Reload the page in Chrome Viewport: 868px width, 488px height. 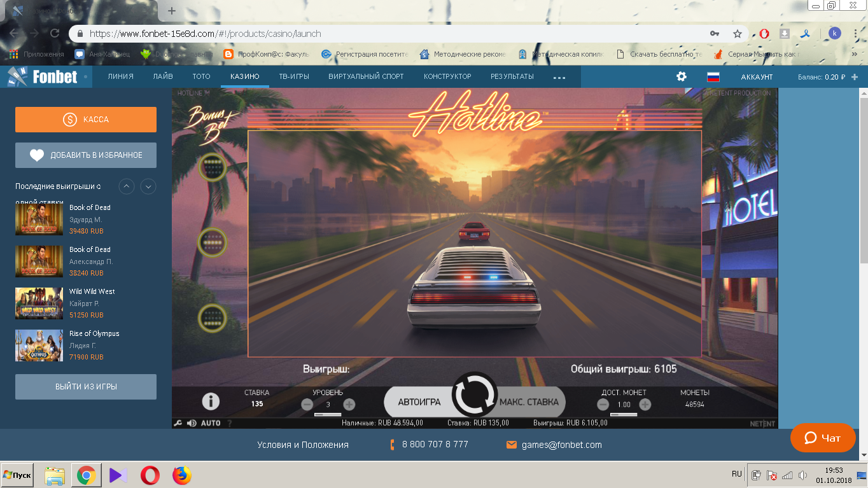(55, 33)
